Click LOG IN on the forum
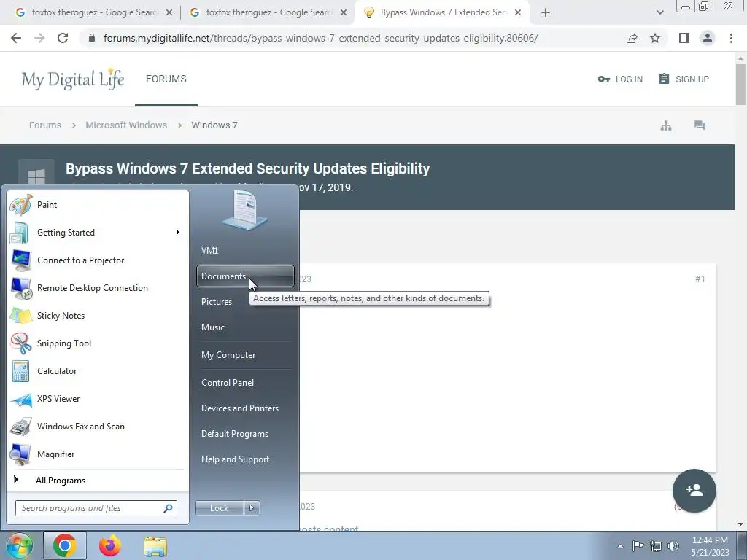 (x=620, y=79)
